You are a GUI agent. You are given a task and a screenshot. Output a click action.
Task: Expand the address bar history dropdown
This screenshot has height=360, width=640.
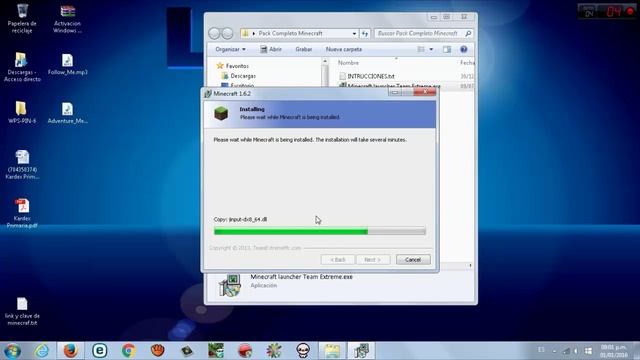354,33
